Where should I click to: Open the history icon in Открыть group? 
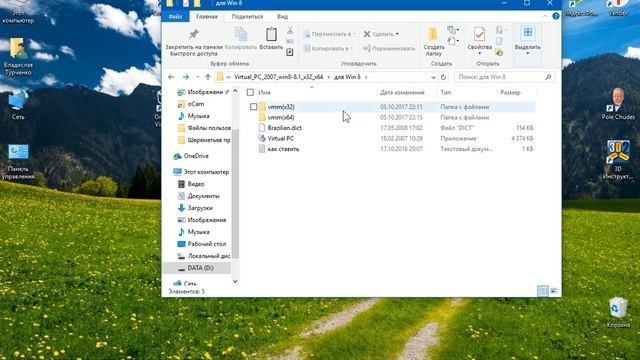click(499, 52)
